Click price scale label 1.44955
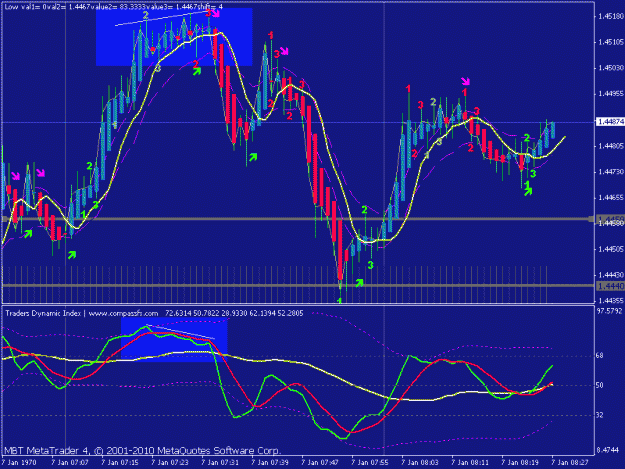Image resolution: width=625 pixels, height=469 pixels. pyautogui.click(x=610, y=94)
